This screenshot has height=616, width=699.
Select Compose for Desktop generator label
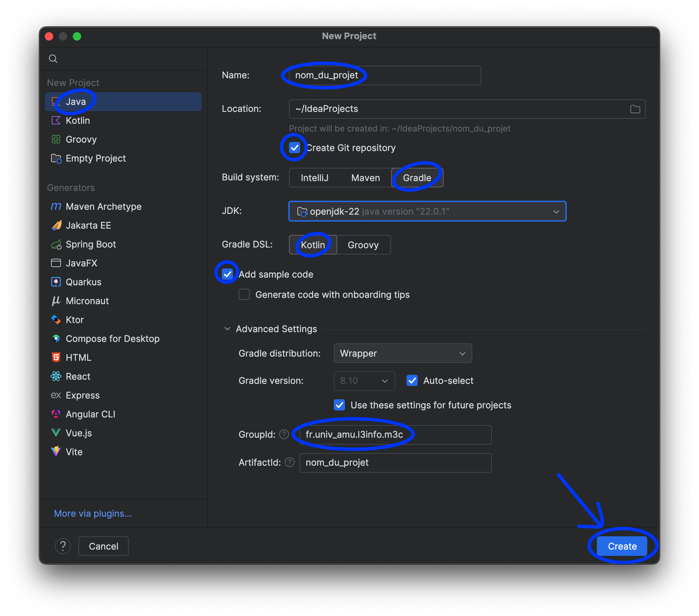coord(113,339)
